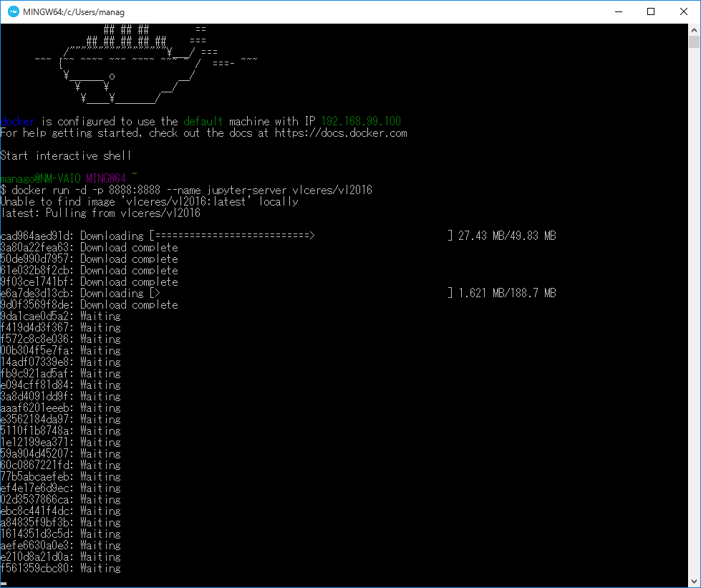
Task: Click the '27.43 MB/49.83 MB' progress value
Action: 507,236
